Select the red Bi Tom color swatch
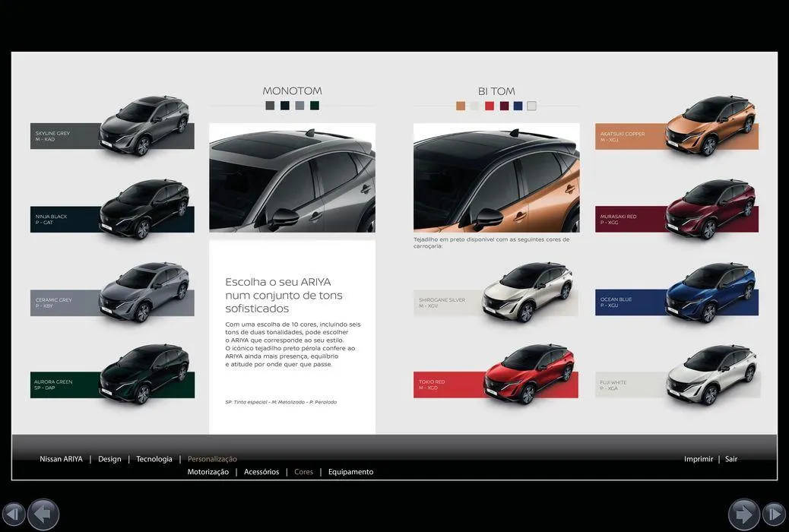 pyautogui.click(x=490, y=106)
